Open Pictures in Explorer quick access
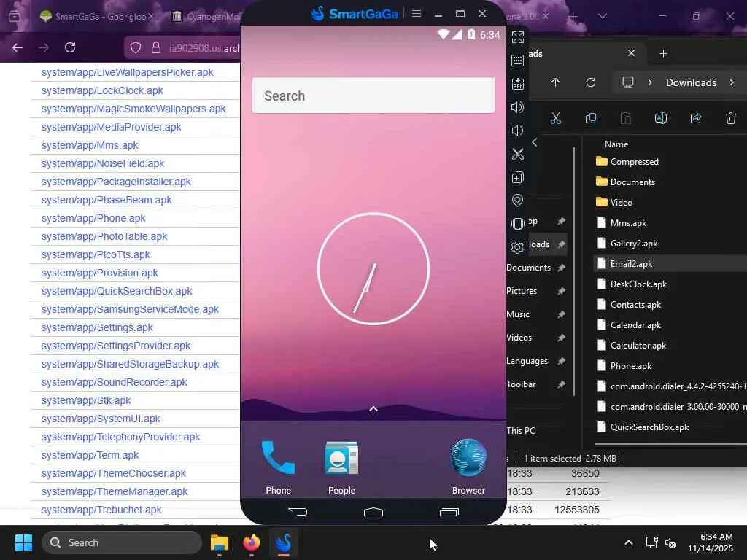The image size is (747, 560). tap(522, 291)
